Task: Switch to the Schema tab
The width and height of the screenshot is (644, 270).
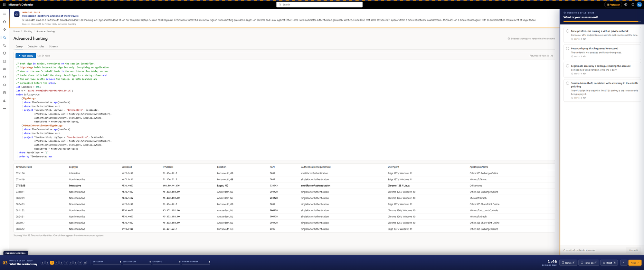Action: point(53,46)
